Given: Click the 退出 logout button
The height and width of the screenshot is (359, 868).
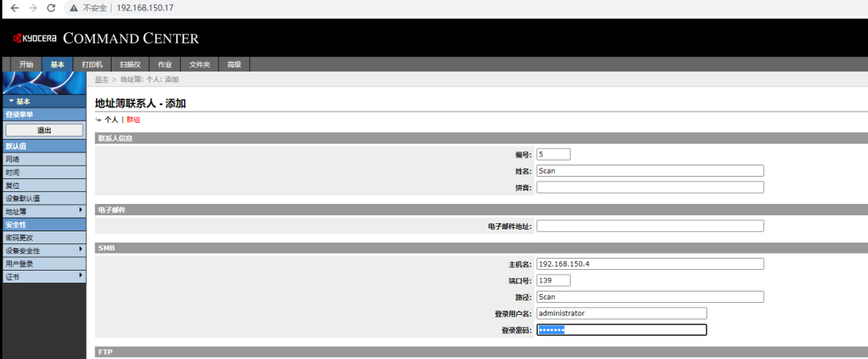Looking at the screenshot, I should 44,131.
